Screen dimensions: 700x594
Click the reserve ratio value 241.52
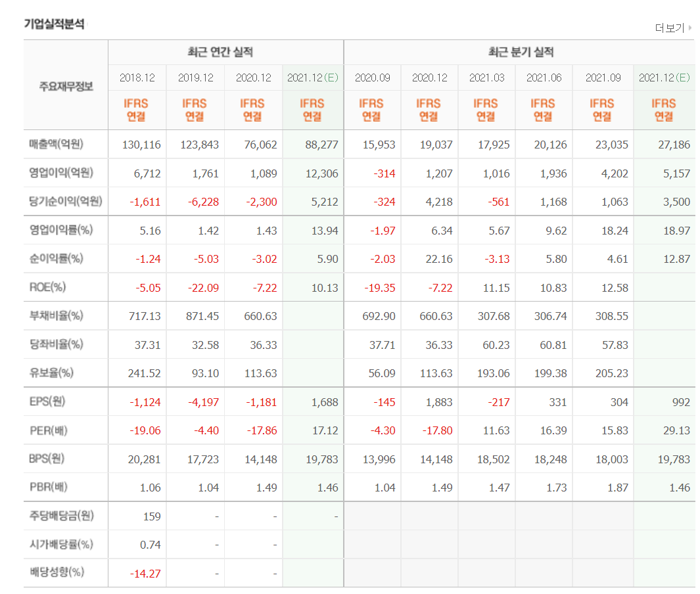[144, 373]
